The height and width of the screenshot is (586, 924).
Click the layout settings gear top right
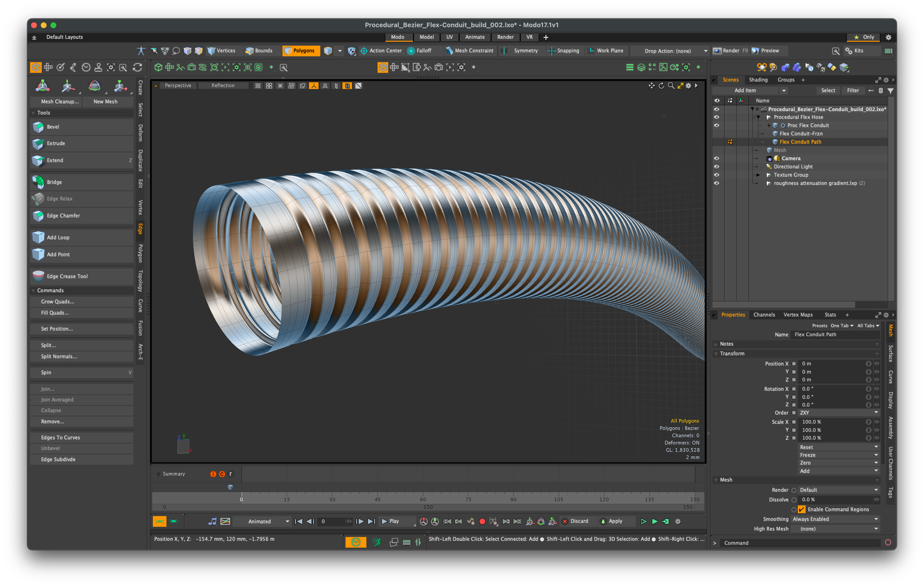(888, 37)
